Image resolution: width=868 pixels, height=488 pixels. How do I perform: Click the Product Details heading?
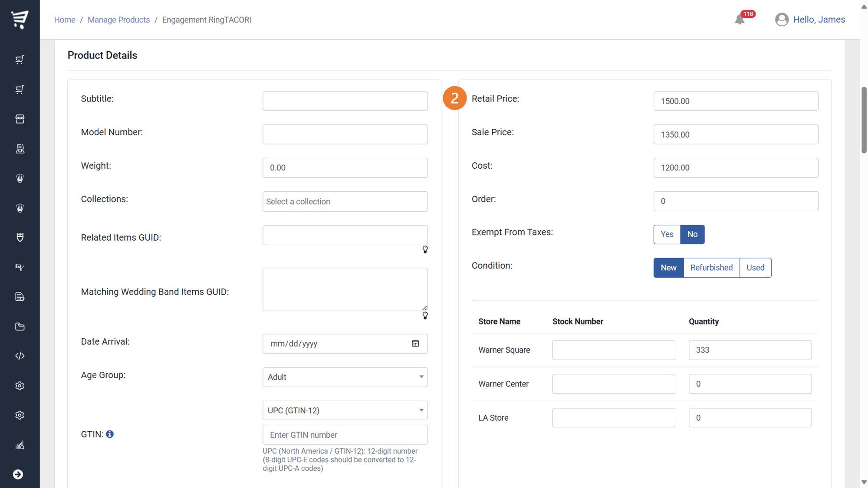coord(102,56)
